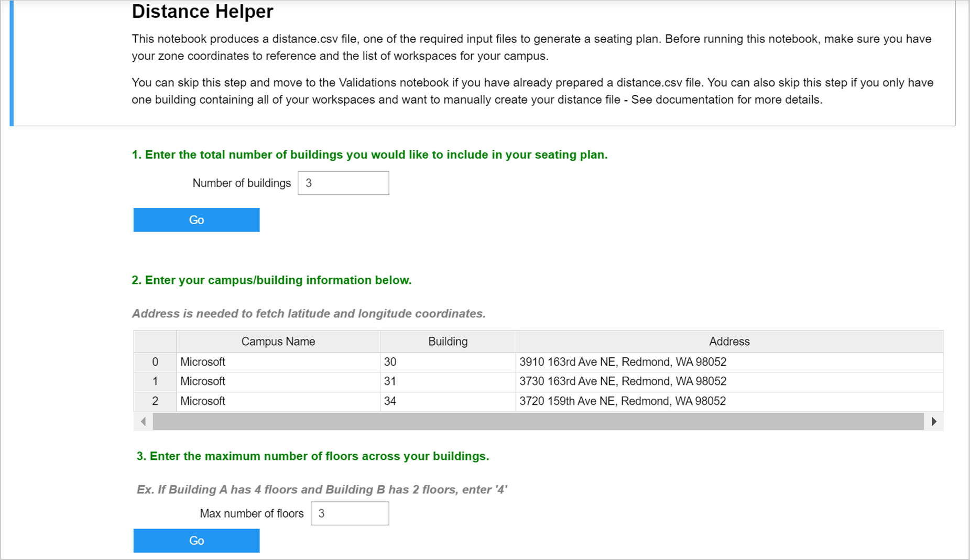Click the Distance Helper heading
This screenshot has height=560, width=970.
coord(202,12)
